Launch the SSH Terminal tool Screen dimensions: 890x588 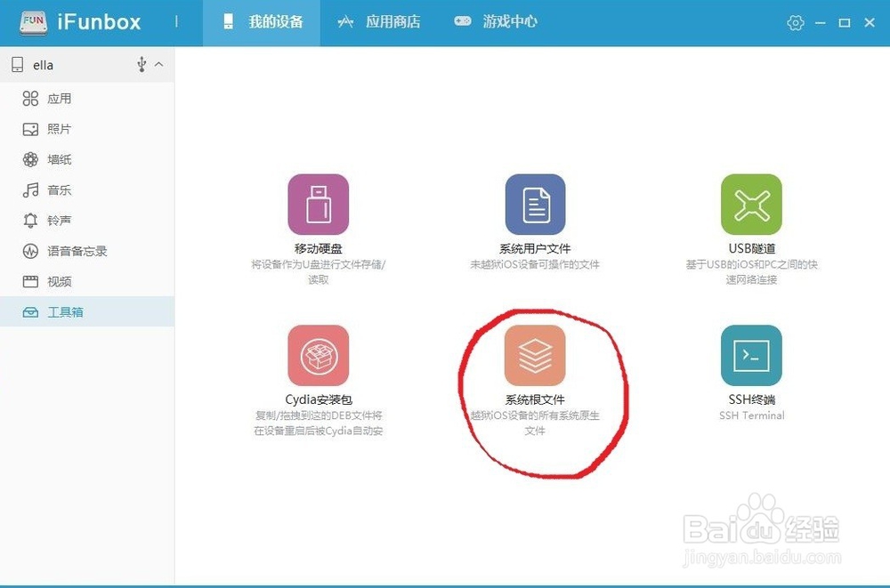(x=751, y=354)
